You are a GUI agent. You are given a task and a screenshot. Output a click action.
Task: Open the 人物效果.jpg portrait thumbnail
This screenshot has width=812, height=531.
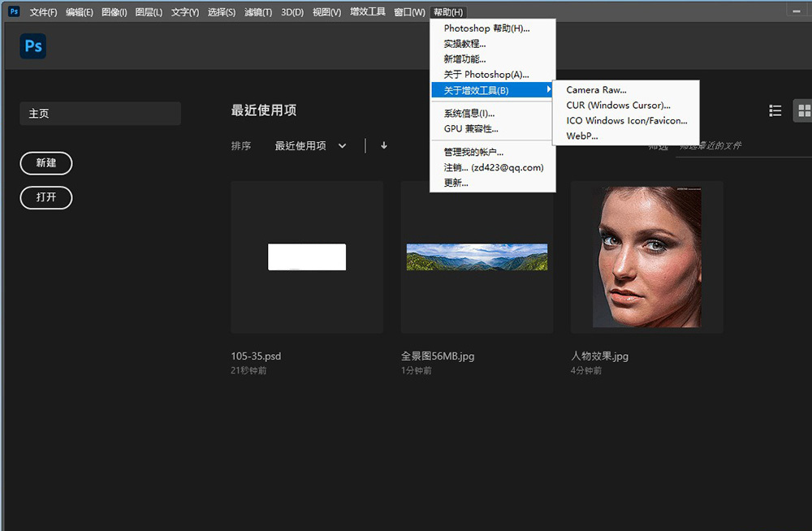(x=646, y=257)
